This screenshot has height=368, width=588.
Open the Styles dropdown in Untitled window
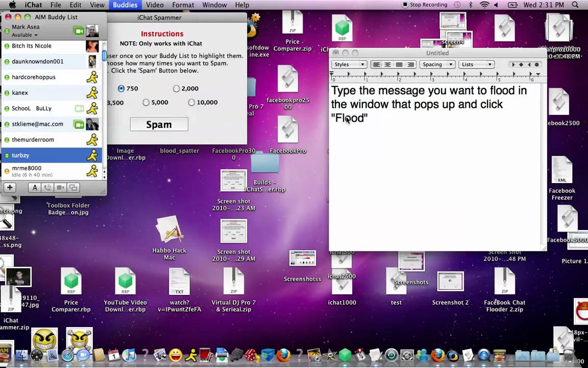349,64
